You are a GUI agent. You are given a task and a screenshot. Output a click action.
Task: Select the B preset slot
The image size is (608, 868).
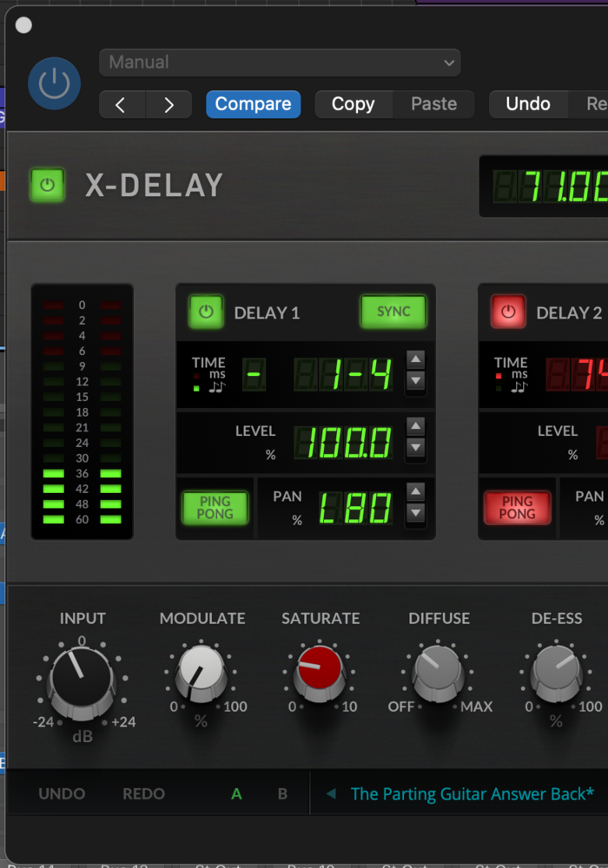(x=282, y=793)
